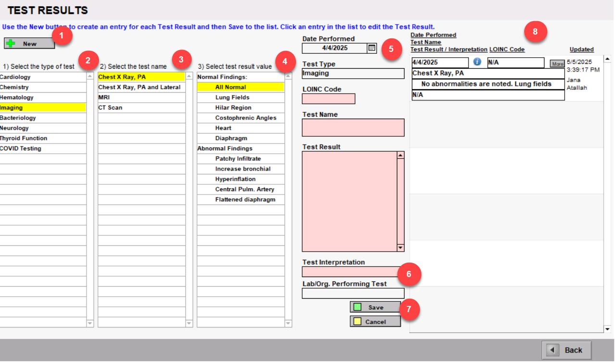
Task: Click into the LOINC Code field
Action: pos(328,99)
